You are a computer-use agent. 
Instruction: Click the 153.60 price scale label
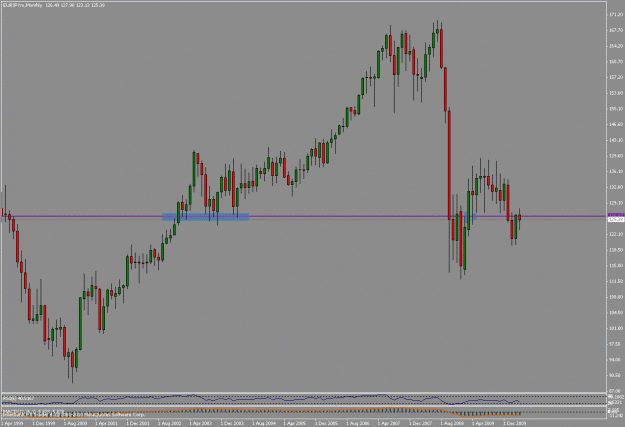click(616, 93)
